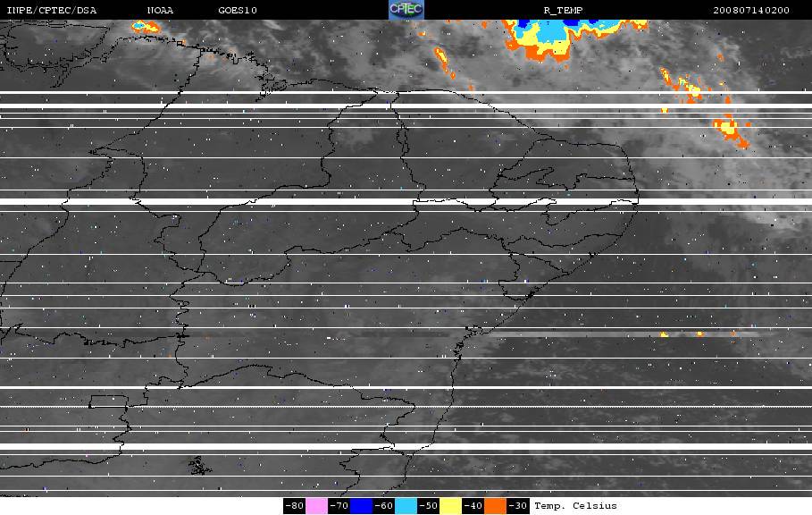
Task: Select the cyan -60 color swatch
Action: click(406, 506)
